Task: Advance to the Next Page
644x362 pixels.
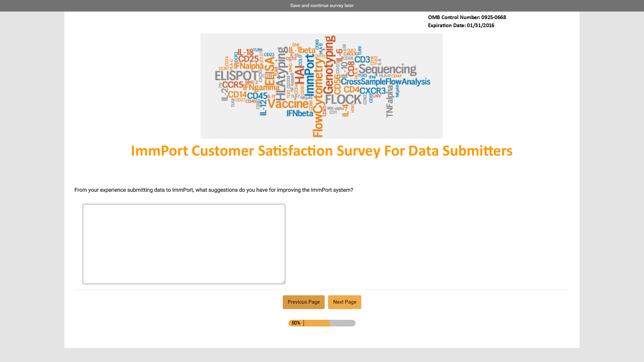Action: (x=344, y=302)
